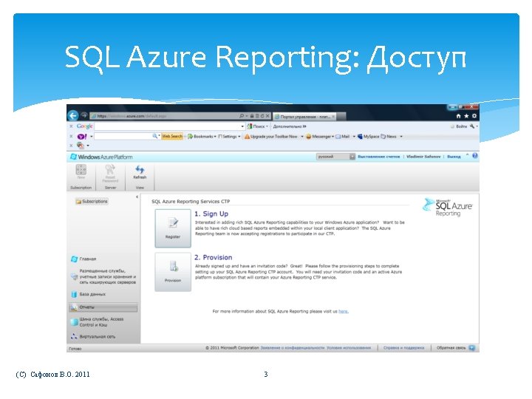
Task: Expand the Messenger dropdown
Action: pyautogui.click(x=332, y=137)
